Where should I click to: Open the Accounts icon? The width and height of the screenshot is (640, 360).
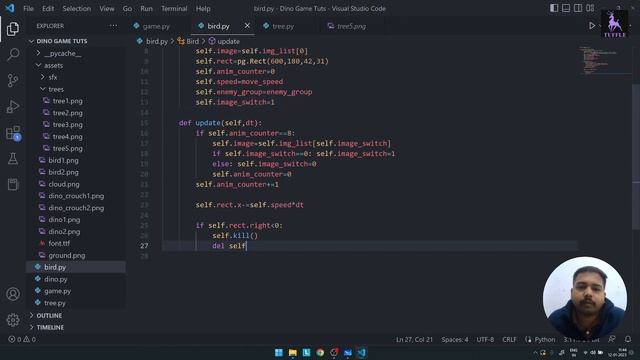tap(13, 294)
